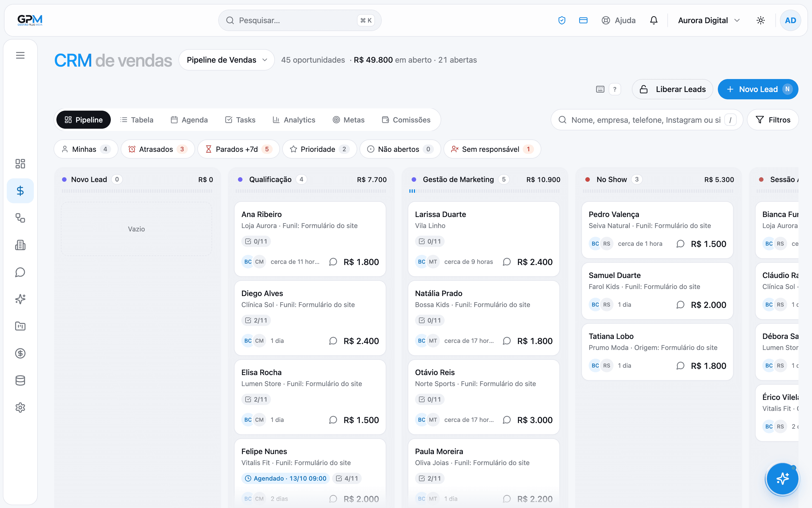The image size is (812, 508).
Task: Click the shield check icon in header
Action: [562, 21]
